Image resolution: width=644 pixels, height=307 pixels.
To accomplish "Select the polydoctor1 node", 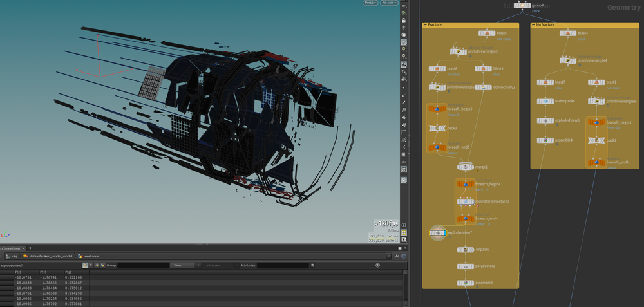I will pyautogui.click(x=466, y=266).
